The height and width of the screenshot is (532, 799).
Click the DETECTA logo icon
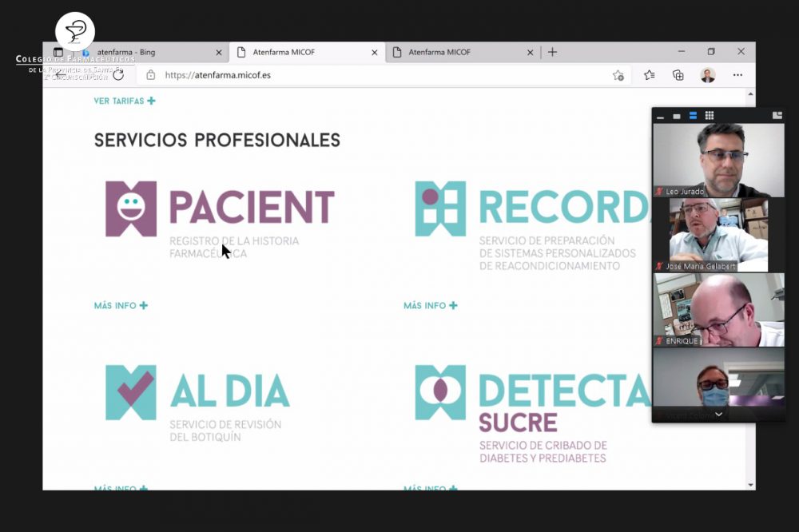click(441, 392)
